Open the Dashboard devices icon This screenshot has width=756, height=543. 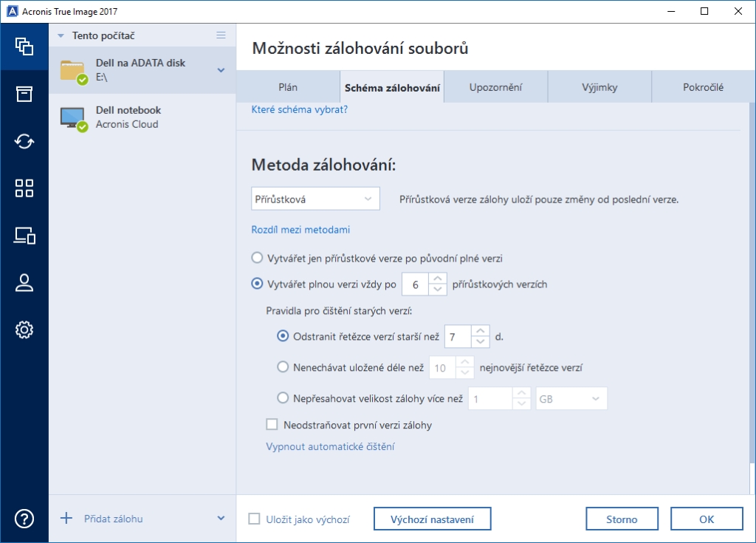[x=24, y=236]
